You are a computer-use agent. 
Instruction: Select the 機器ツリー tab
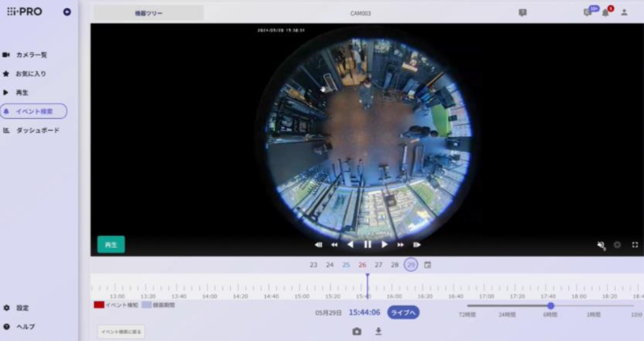pyautogui.click(x=149, y=13)
